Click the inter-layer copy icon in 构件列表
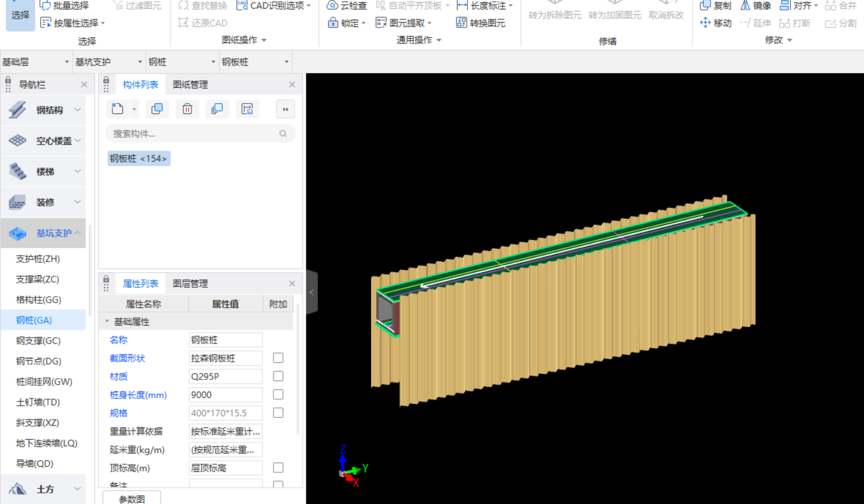864x504 pixels. (217, 109)
